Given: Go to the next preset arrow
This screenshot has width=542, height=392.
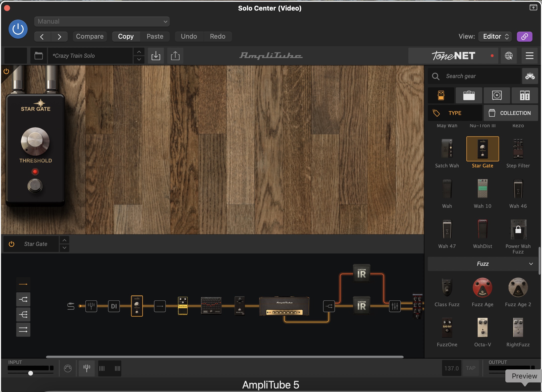Looking at the screenshot, I should coord(59,37).
